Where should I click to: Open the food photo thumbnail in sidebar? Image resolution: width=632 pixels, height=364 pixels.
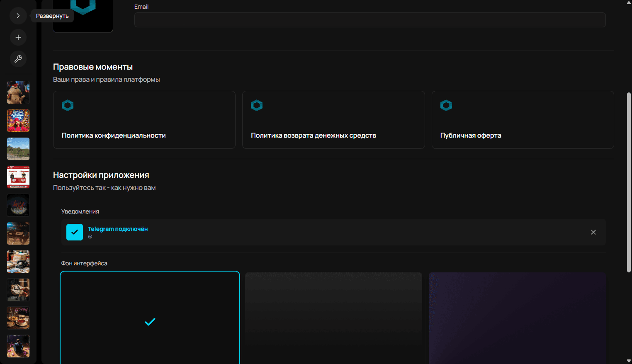[18, 318]
